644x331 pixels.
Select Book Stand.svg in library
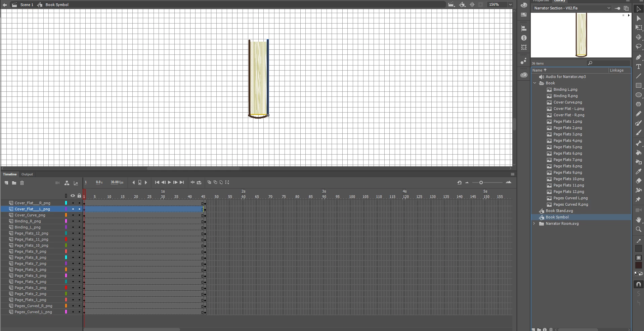click(x=559, y=211)
